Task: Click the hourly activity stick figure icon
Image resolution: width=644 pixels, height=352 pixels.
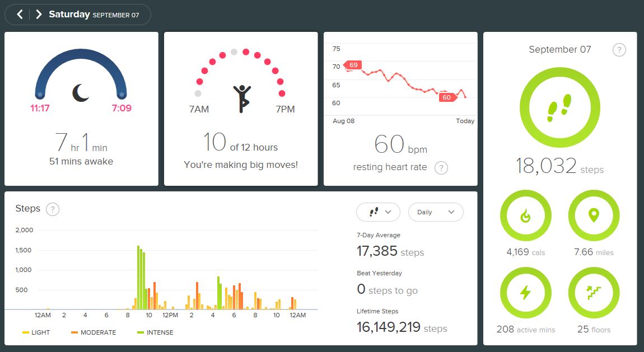Action: [x=242, y=99]
